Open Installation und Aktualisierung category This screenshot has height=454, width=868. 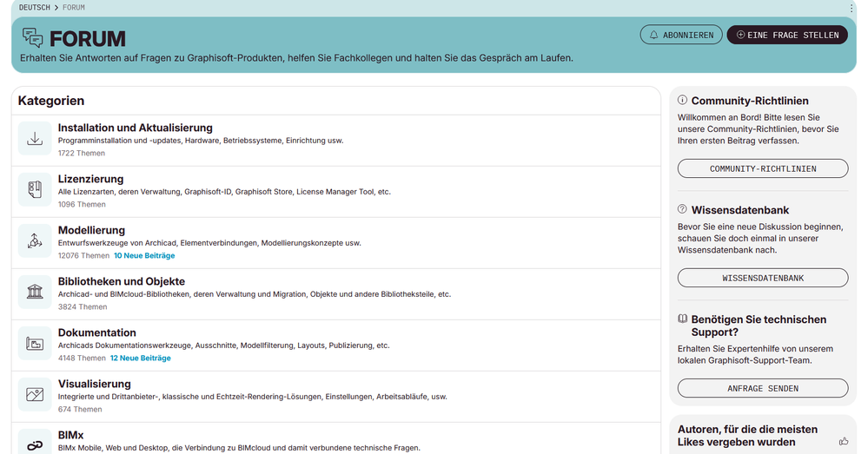(x=135, y=128)
